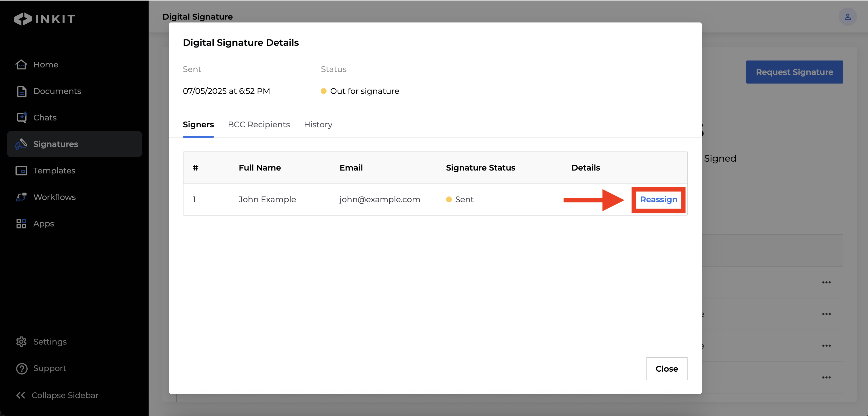Open the Support question mark icon

coord(22,368)
